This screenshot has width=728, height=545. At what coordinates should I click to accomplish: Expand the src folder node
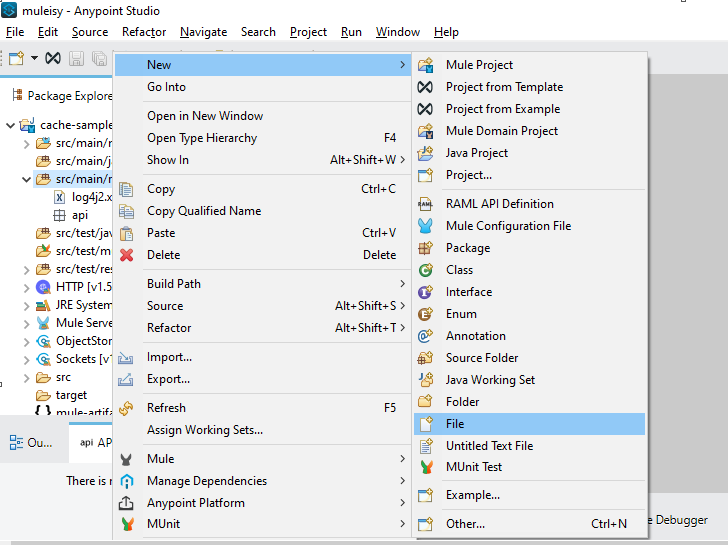point(26,378)
